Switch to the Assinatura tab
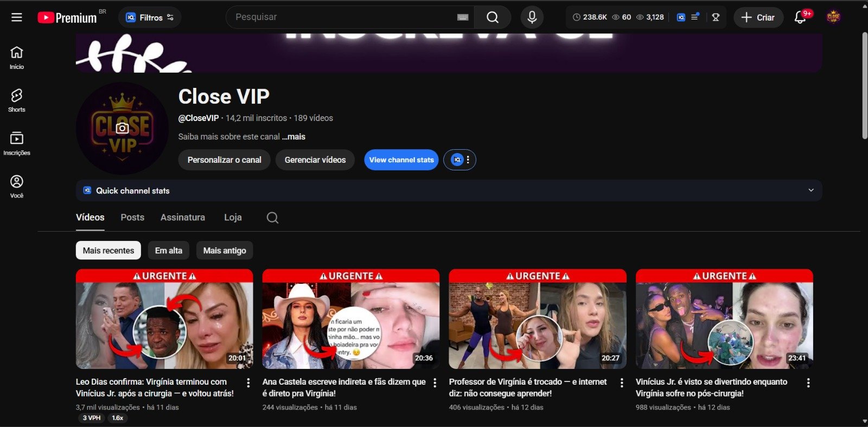 click(x=183, y=217)
